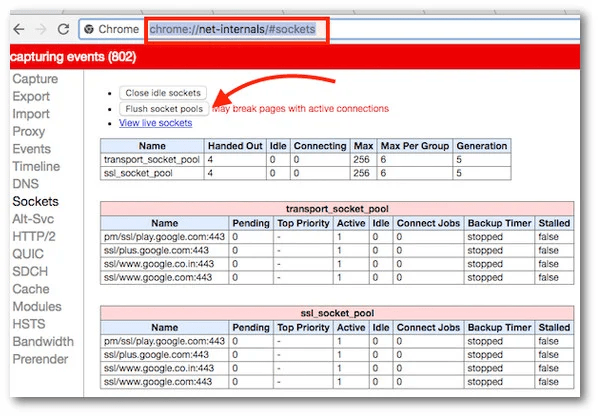Open the HSTS section
This screenshot has width=599, height=416.
tap(29, 324)
